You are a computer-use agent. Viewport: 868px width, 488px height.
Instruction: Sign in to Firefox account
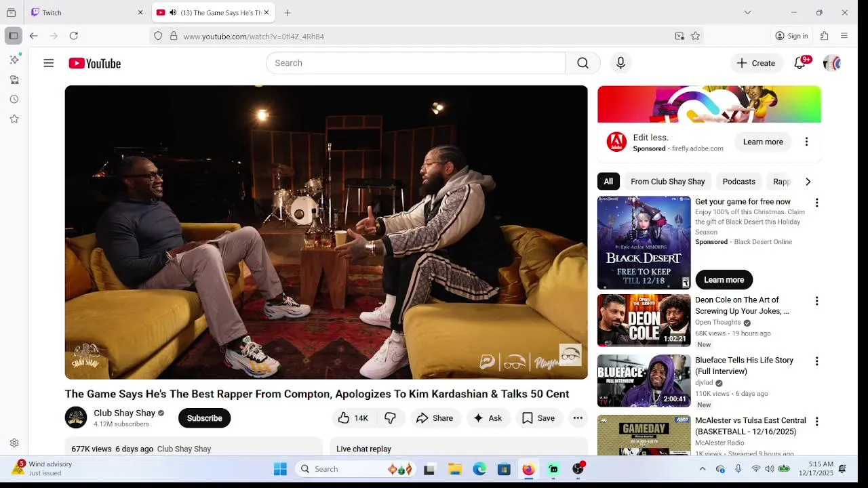point(791,36)
